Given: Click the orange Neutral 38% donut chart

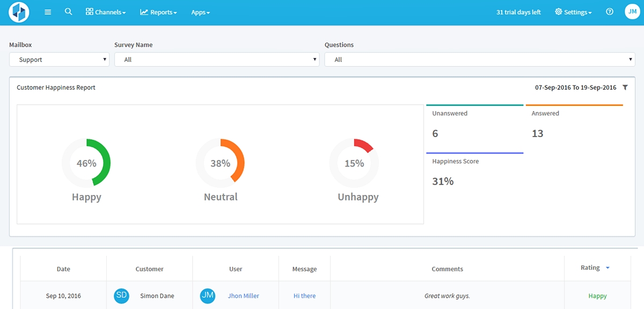Looking at the screenshot, I should pos(220,163).
